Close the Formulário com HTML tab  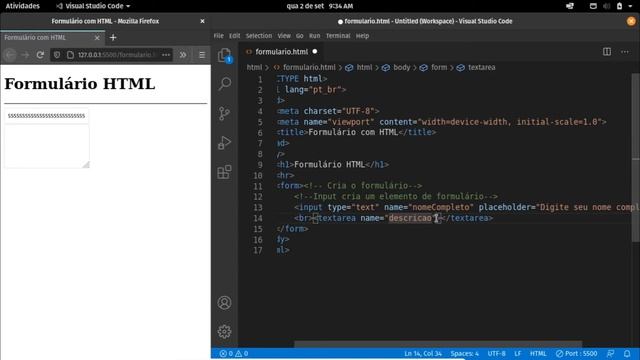click(97, 38)
